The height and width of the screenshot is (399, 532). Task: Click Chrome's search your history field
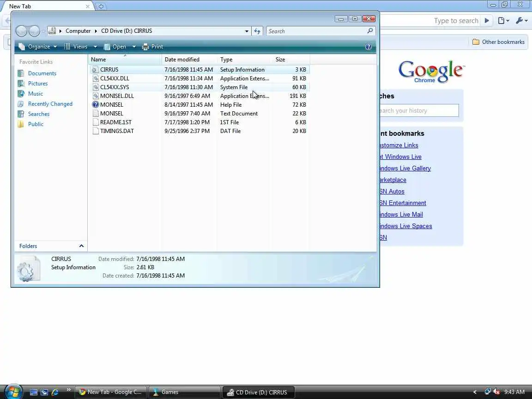(x=419, y=111)
